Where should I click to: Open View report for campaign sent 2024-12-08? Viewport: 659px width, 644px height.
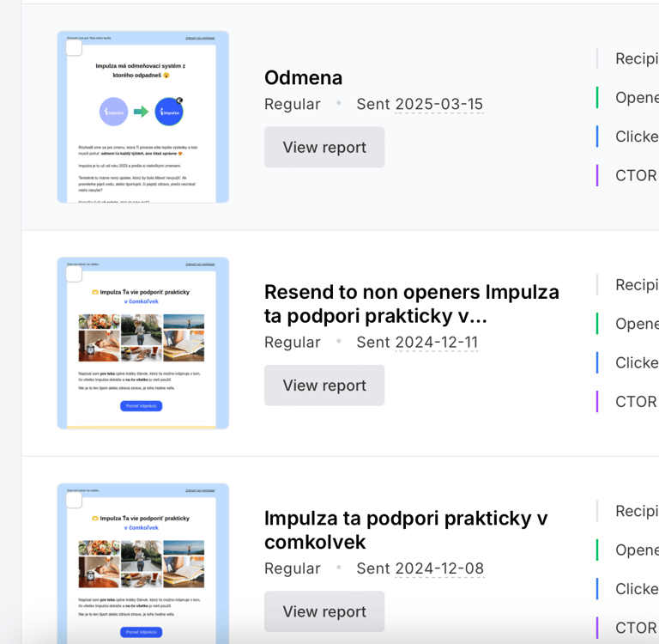point(324,611)
